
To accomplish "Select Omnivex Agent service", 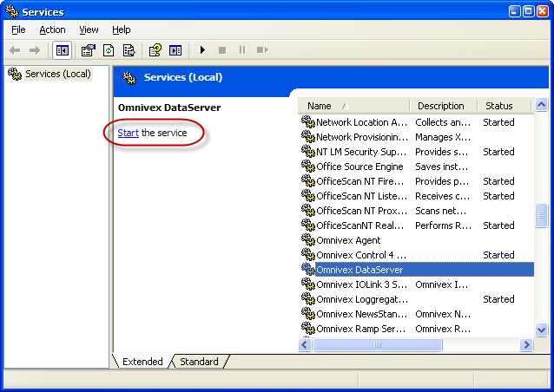I will (348, 240).
